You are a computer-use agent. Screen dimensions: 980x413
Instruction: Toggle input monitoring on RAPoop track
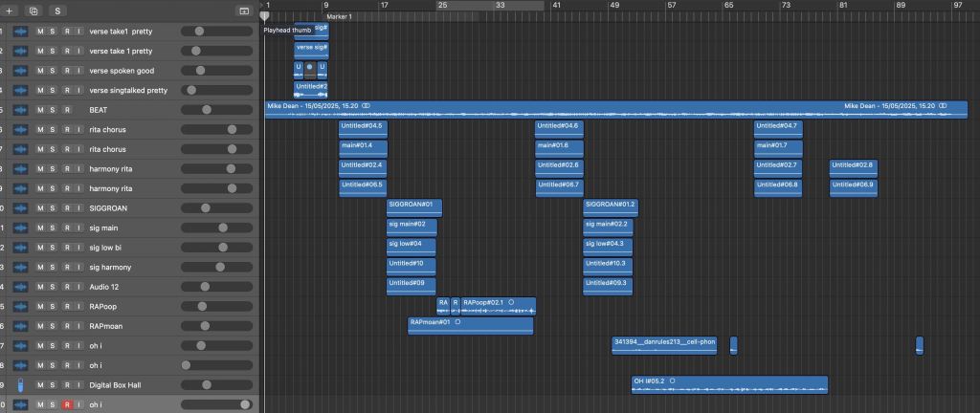(79, 307)
